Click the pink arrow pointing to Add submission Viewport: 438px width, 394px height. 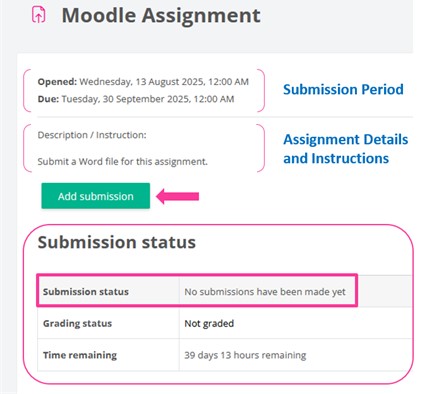click(178, 196)
